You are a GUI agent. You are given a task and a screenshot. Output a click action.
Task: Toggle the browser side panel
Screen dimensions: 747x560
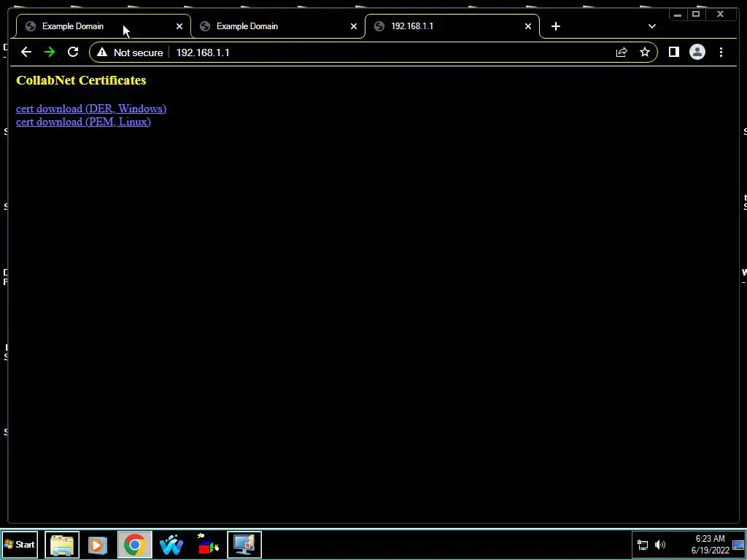click(x=673, y=52)
